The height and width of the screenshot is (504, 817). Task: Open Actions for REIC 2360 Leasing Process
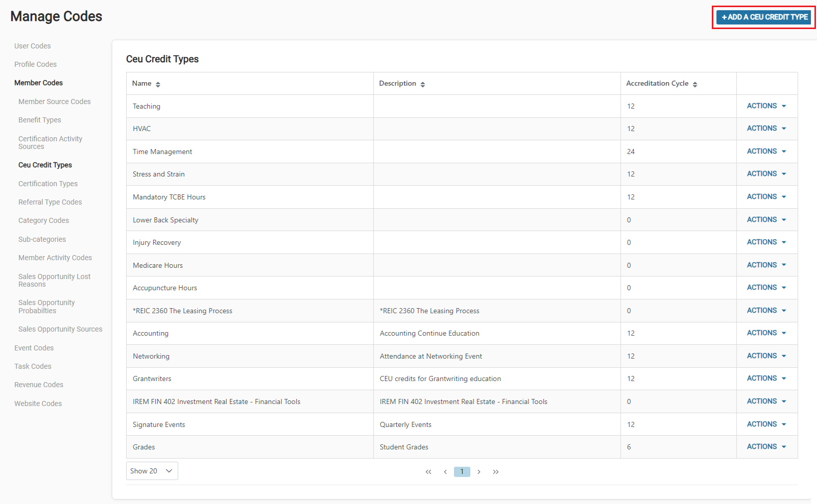[766, 311]
